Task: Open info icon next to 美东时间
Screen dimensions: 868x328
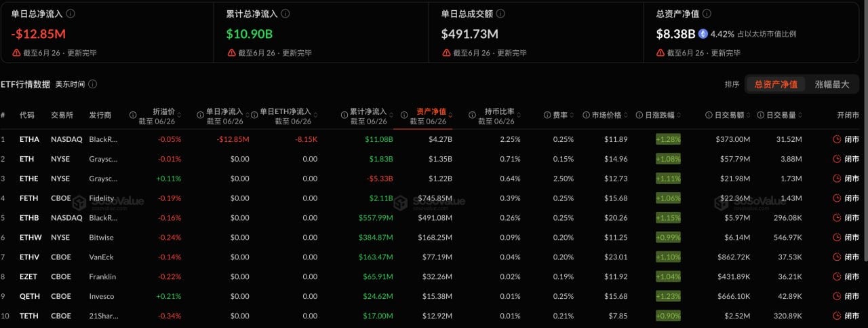Action: [x=93, y=84]
